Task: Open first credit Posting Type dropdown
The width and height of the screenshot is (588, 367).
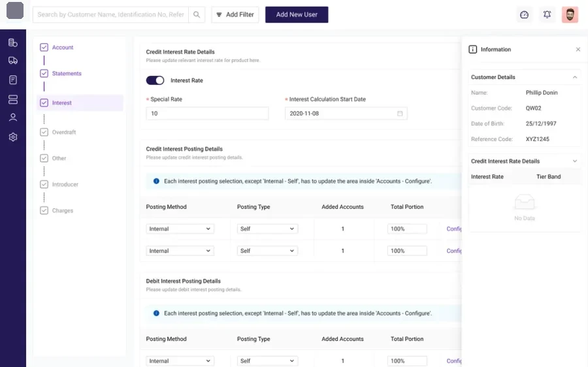Action: point(267,229)
